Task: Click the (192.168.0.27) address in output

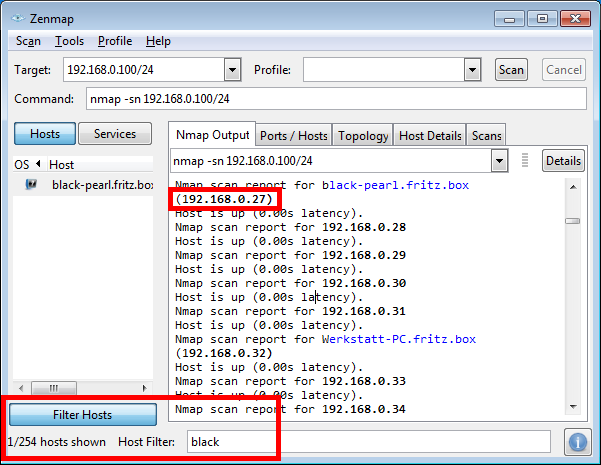Action: pyautogui.click(x=224, y=199)
